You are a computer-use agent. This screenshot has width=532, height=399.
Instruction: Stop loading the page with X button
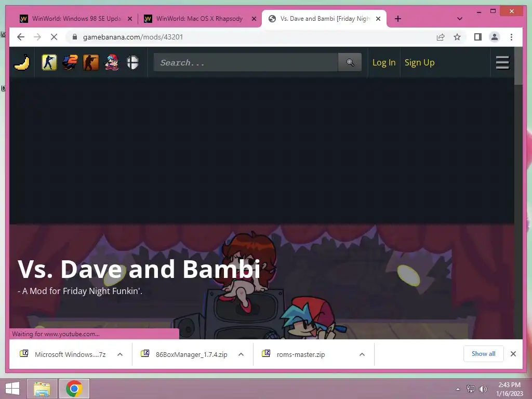[x=54, y=37]
